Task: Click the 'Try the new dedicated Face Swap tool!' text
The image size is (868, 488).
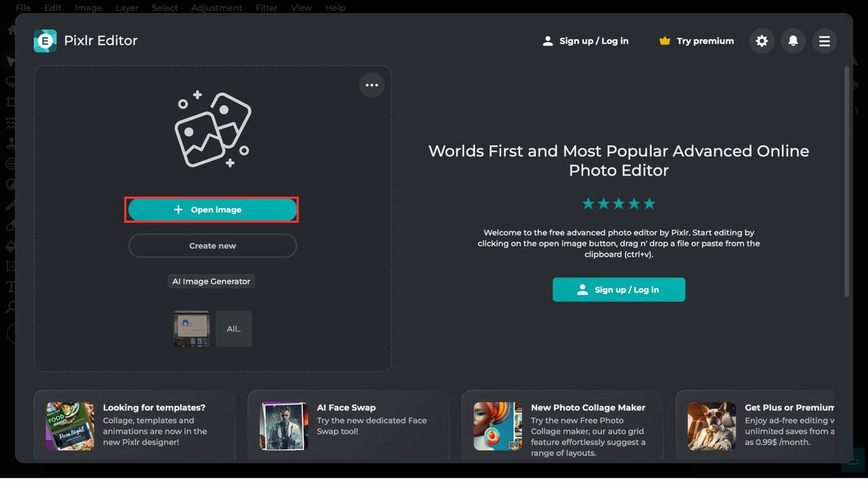Action: point(372,426)
